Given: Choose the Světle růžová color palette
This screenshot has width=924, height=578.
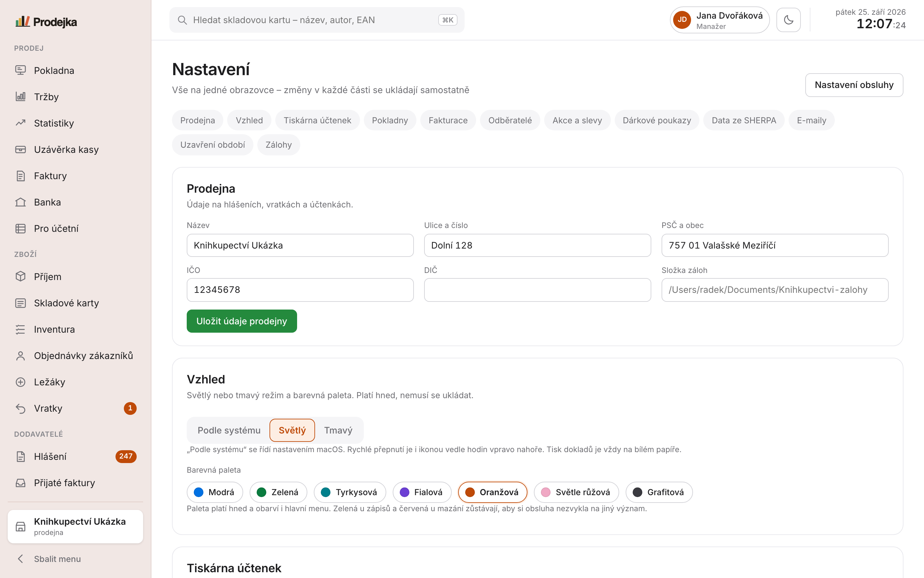Looking at the screenshot, I should pos(576,492).
